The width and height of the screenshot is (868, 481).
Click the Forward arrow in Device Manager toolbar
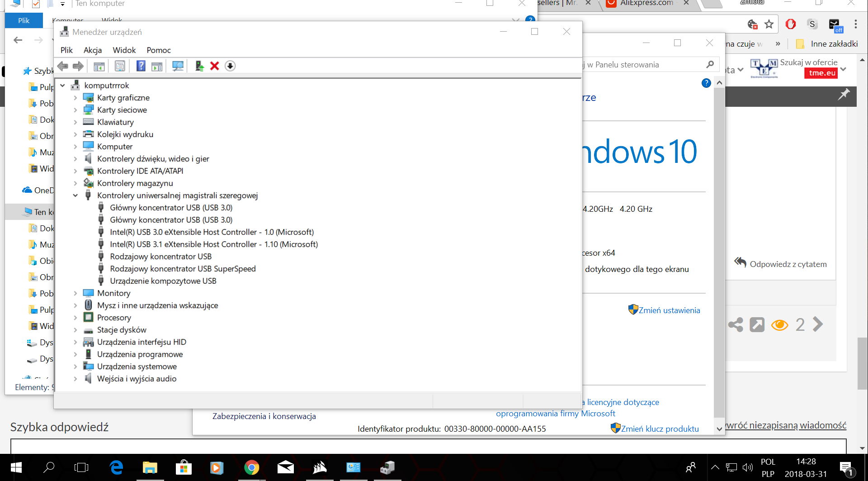(x=78, y=66)
